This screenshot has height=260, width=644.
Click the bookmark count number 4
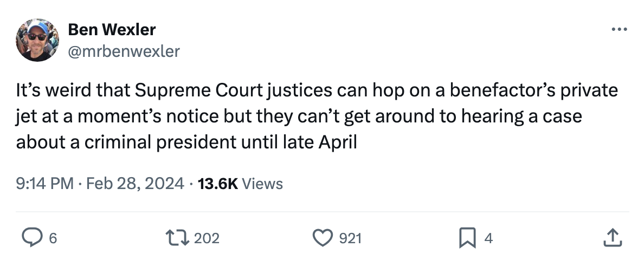(488, 238)
